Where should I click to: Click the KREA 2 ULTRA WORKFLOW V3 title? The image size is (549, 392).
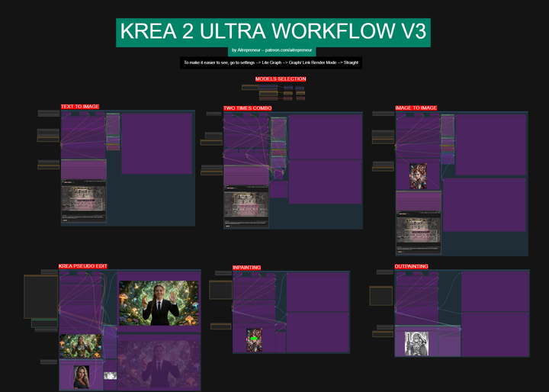point(273,32)
